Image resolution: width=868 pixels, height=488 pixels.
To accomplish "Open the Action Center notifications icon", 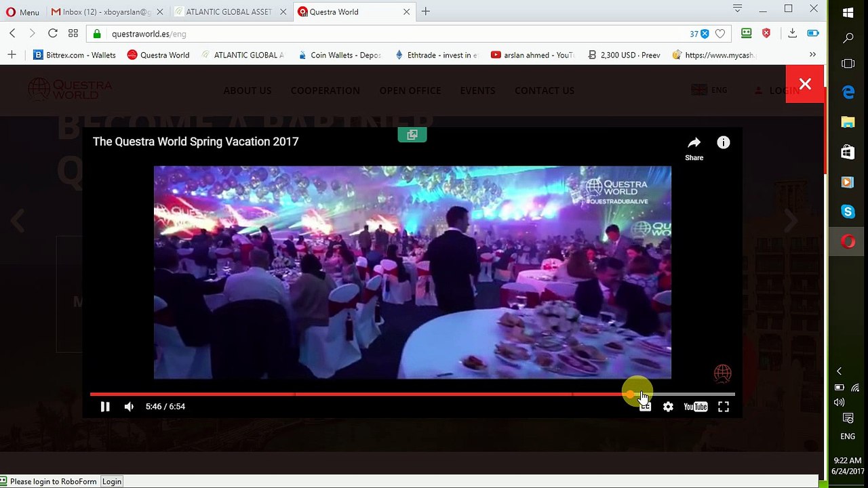I will tap(848, 418).
